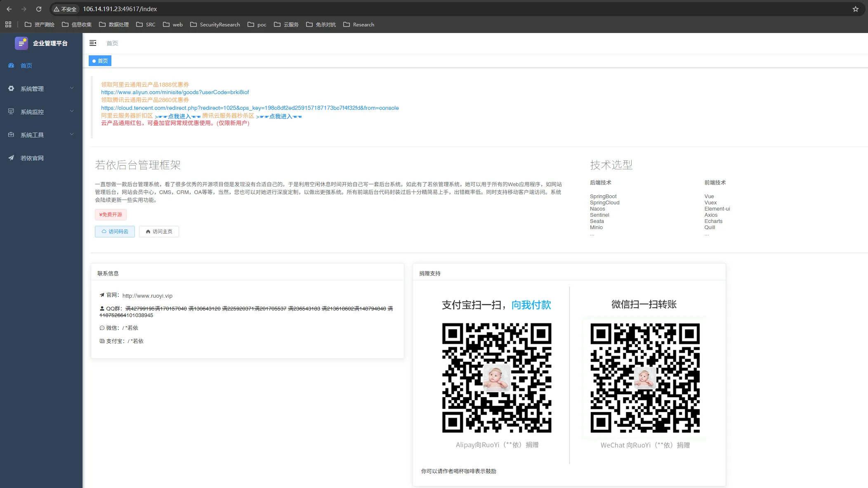This screenshot has height=488, width=868.
Task: Toggle the sidebar collapse hamburger icon
Action: (x=93, y=43)
